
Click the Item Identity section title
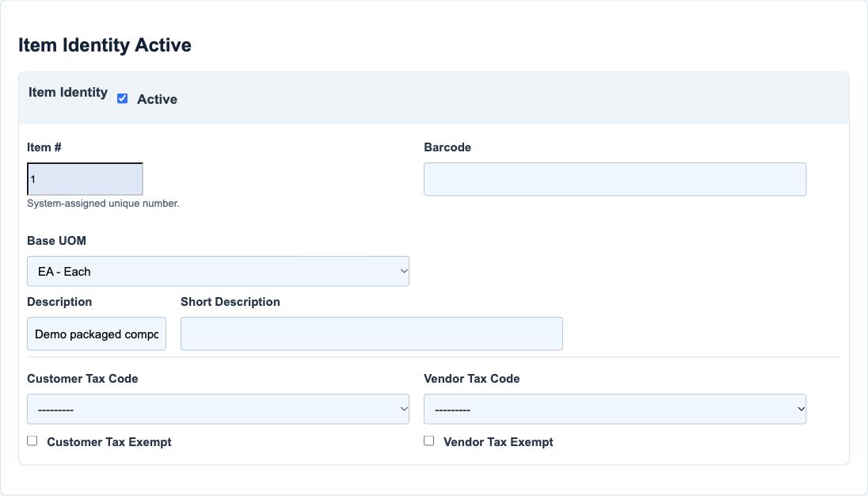click(x=68, y=92)
